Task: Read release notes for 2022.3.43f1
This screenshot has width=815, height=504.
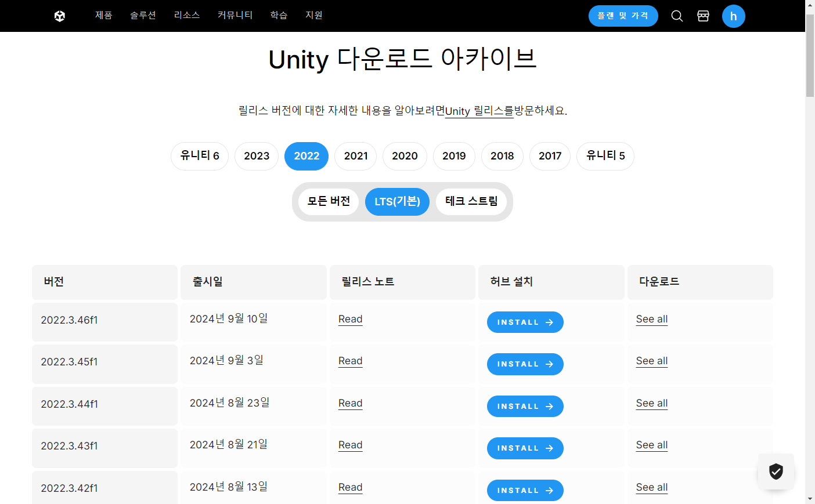Action: tap(351, 445)
